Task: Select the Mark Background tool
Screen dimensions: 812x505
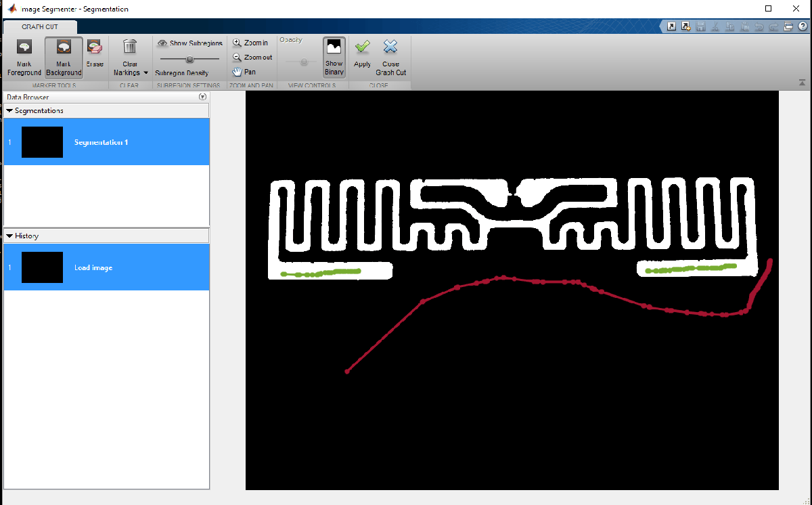Action: 64,58
